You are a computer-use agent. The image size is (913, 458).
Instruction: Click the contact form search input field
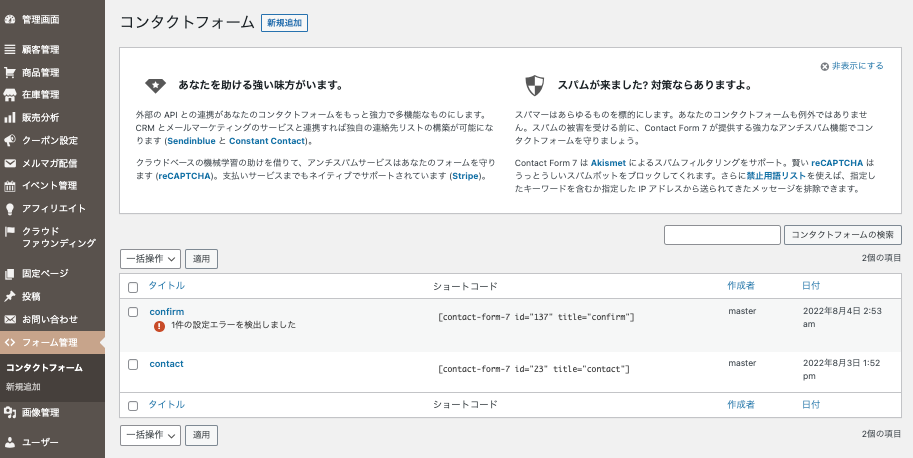point(721,235)
